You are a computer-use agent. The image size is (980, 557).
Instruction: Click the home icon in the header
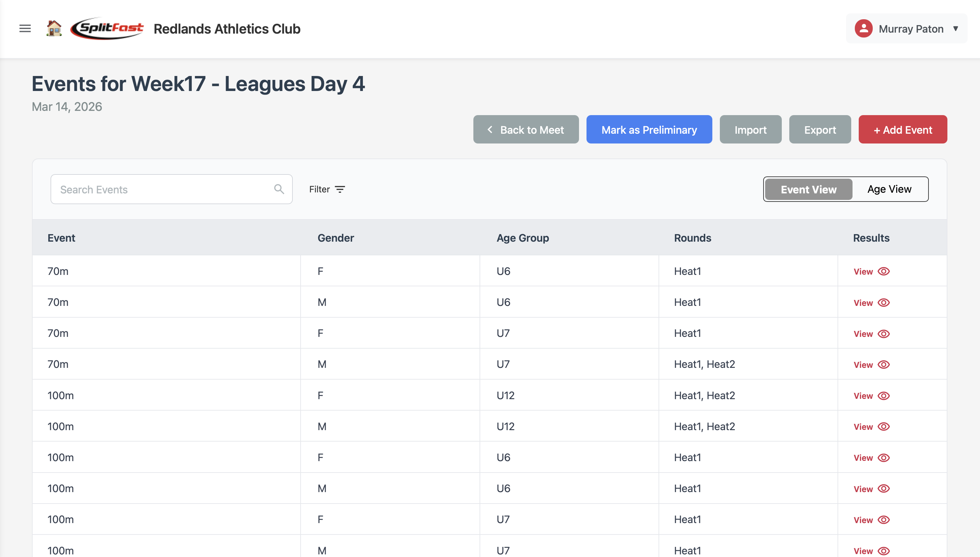(x=53, y=28)
